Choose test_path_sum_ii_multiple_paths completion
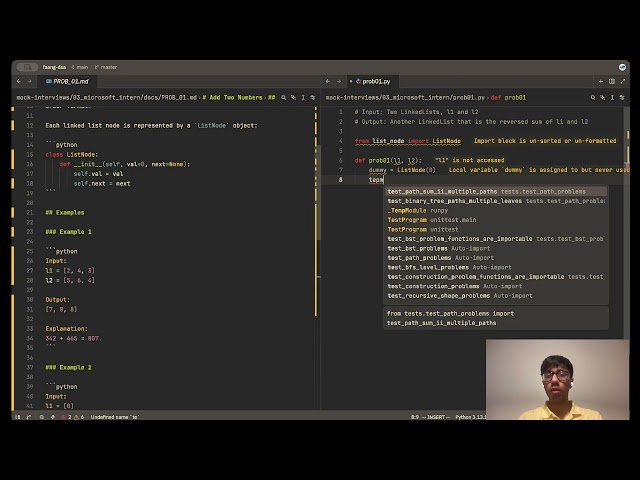 click(496, 191)
